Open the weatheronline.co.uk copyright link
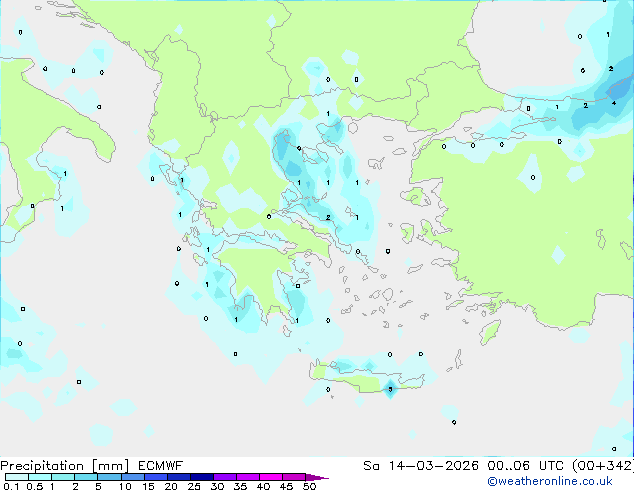This screenshot has width=634, height=490. 550,481
